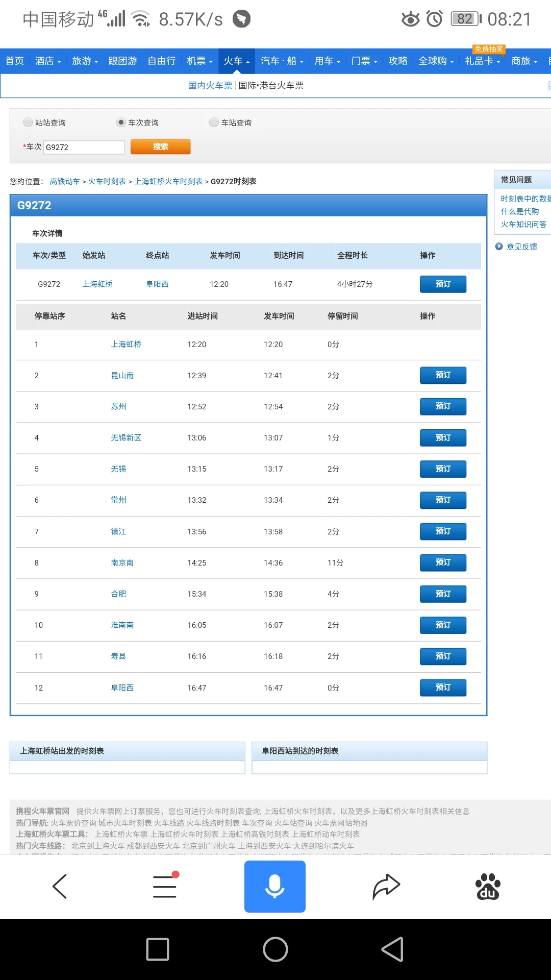The image size is (551, 980).
Task: Expand the 门票 dropdown menu
Action: tap(364, 61)
